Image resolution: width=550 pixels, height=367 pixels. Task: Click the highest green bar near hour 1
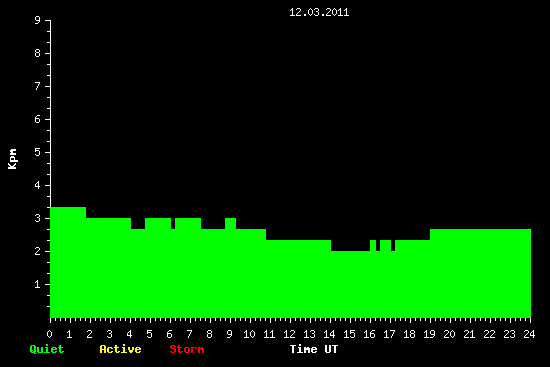(68, 262)
